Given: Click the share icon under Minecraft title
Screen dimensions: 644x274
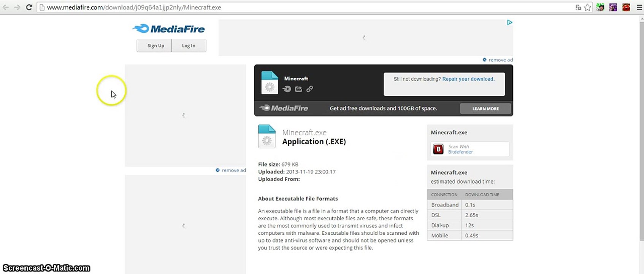Looking at the screenshot, I should [298, 89].
